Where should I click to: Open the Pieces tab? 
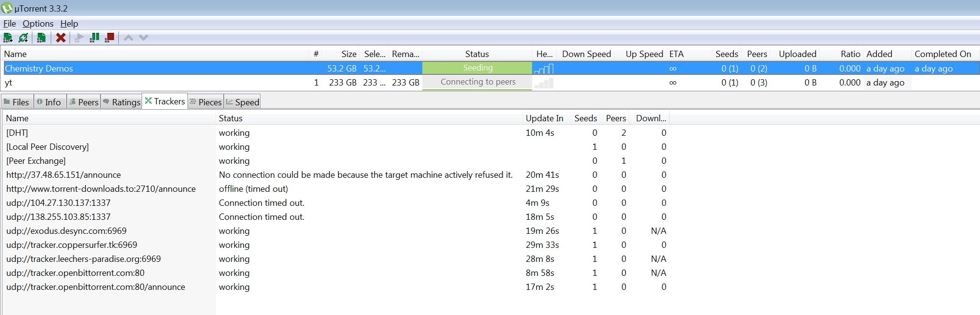206,102
